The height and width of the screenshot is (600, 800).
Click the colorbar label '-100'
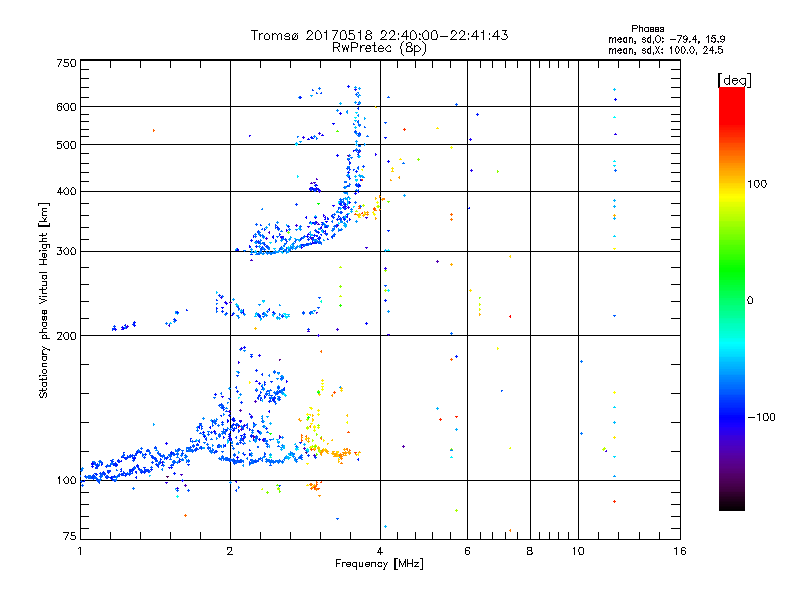[761, 417]
